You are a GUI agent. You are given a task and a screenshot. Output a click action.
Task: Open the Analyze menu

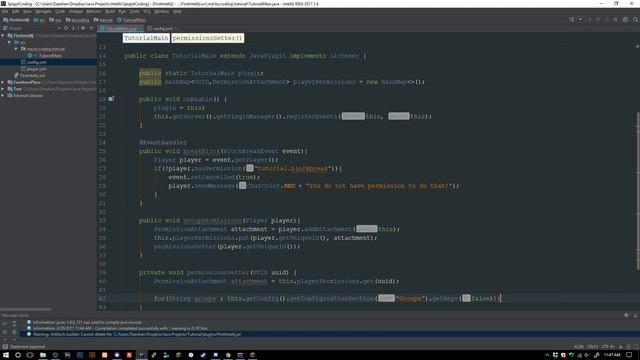(76, 11)
